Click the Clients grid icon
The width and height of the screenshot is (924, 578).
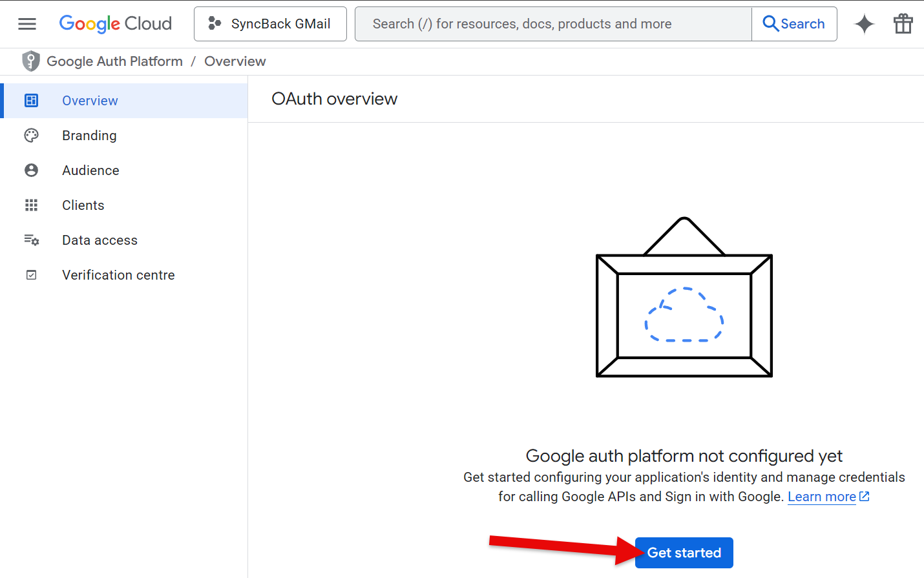[31, 205]
